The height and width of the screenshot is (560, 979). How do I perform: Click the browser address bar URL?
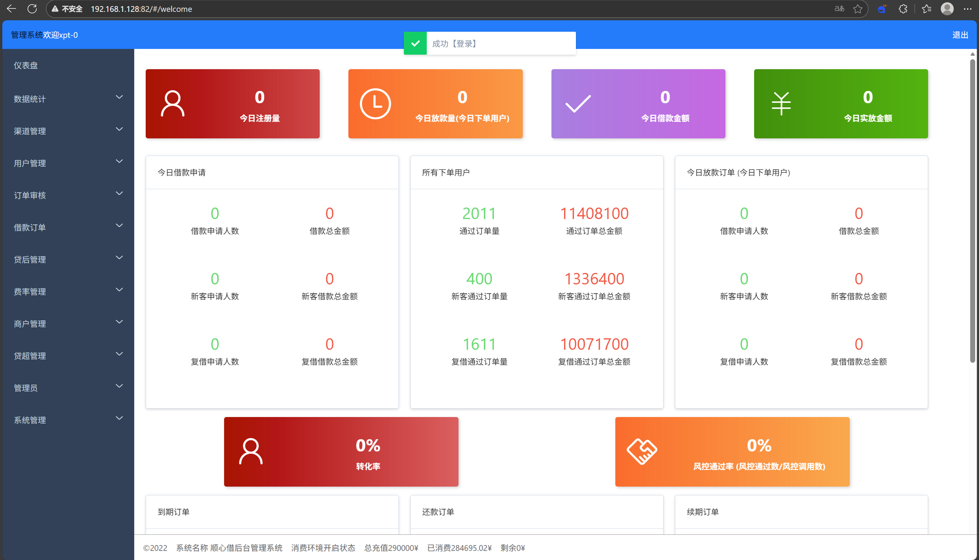point(141,9)
